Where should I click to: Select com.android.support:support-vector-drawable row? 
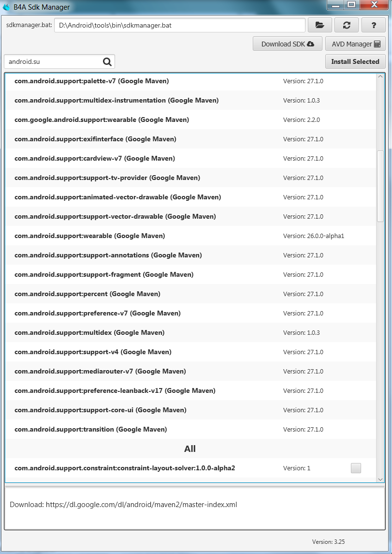point(190,216)
